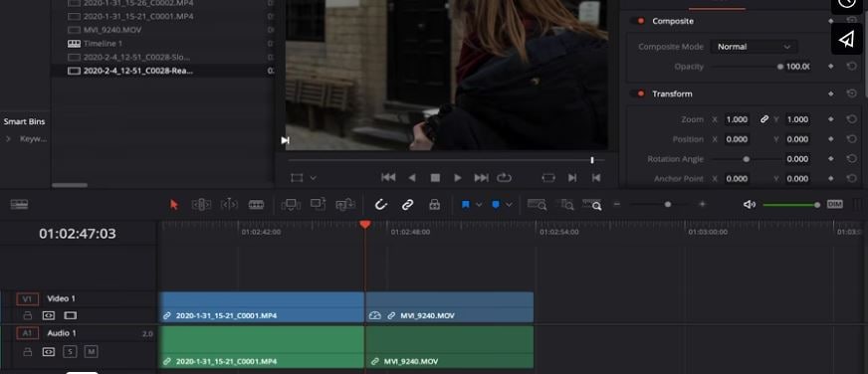Select the arrow Selection mode tool
Screen dimensions: 868x374
point(174,205)
